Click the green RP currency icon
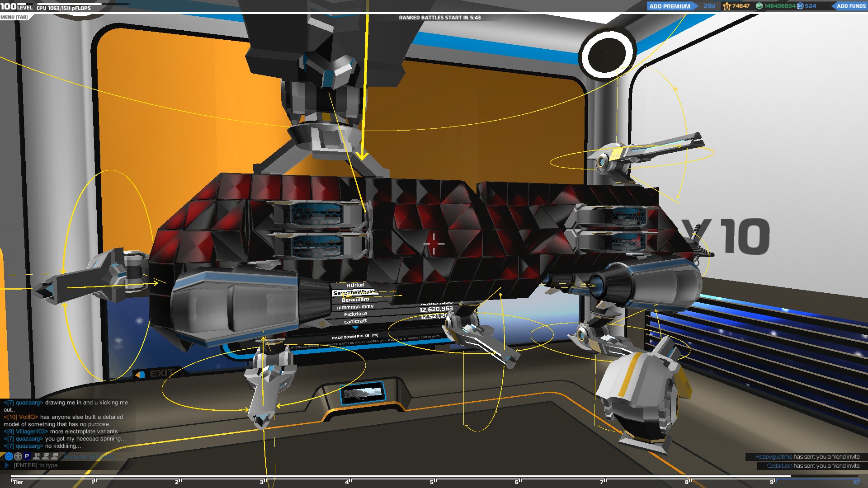The height and width of the screenshot is (488, 868). point(759,6)
